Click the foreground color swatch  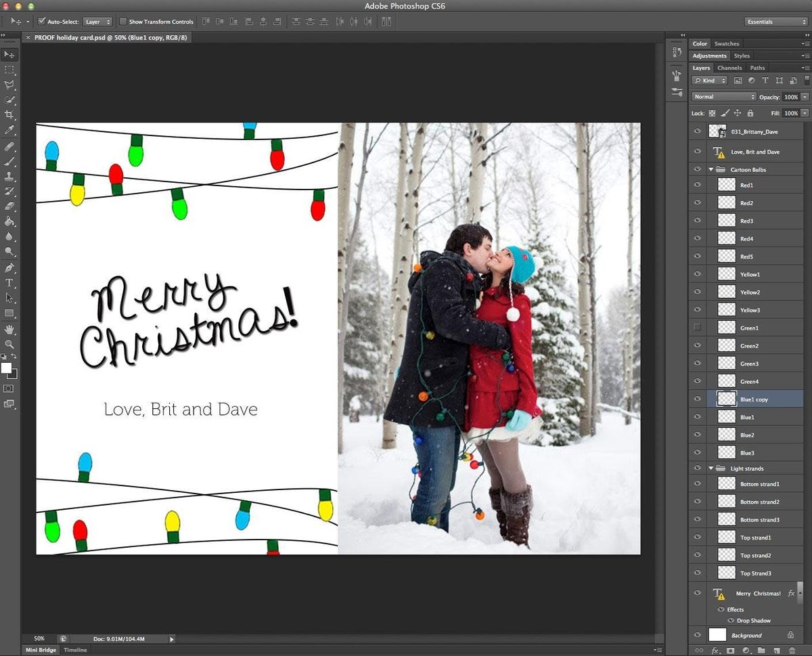click(6, 368)
